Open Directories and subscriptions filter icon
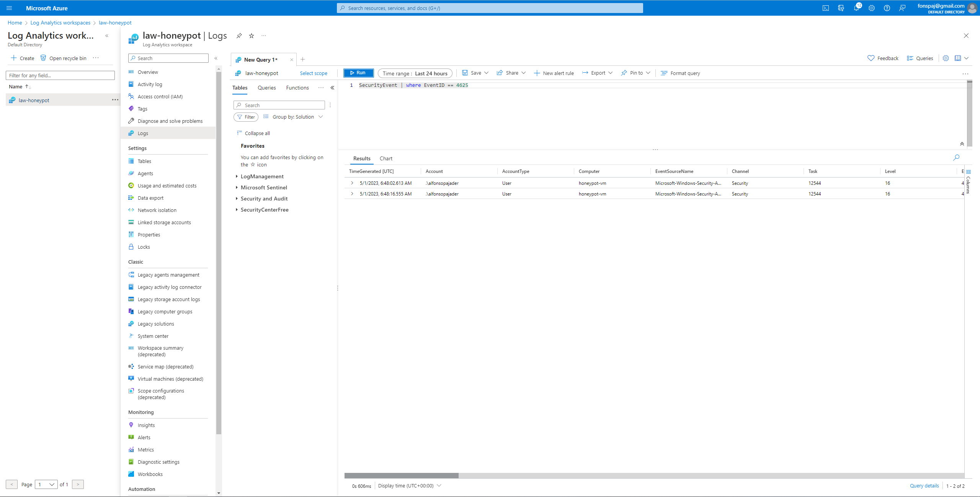Image resolution: width=980 pixels, height=497 pixels. (841, 8)
